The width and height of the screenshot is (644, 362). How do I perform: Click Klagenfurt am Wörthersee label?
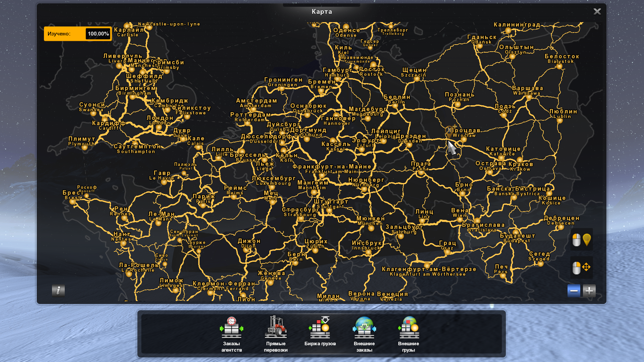(x=428, y=274)
